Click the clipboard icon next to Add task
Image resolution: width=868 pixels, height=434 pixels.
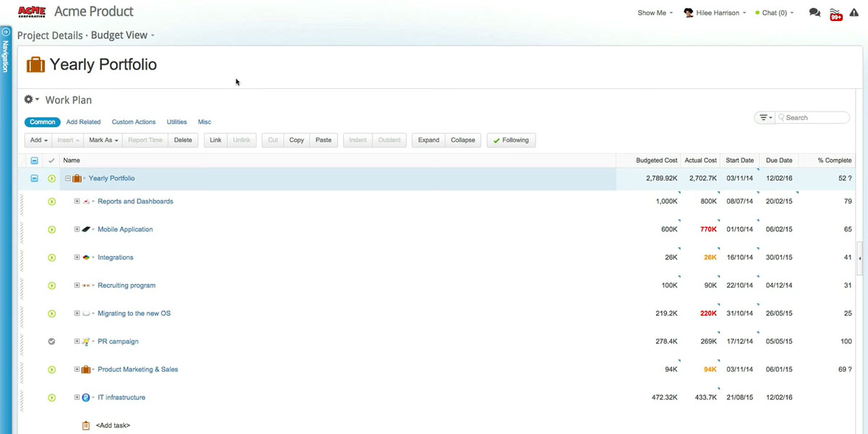pyautogui.click(x=86, y=425)
